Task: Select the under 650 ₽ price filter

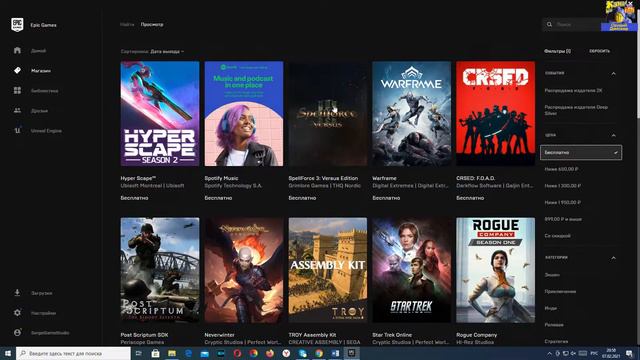Action: click(561, 169)
